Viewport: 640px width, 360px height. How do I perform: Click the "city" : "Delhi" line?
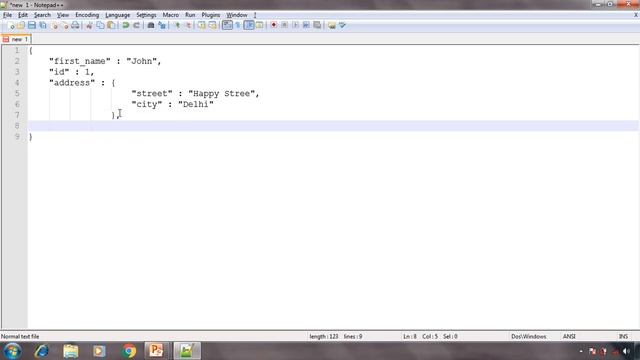click(x=172, y=104)
